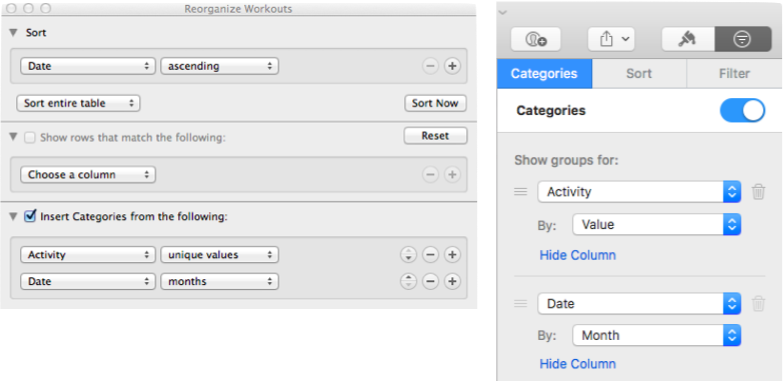Open the ascending sort order dropdown

(219, 66)
